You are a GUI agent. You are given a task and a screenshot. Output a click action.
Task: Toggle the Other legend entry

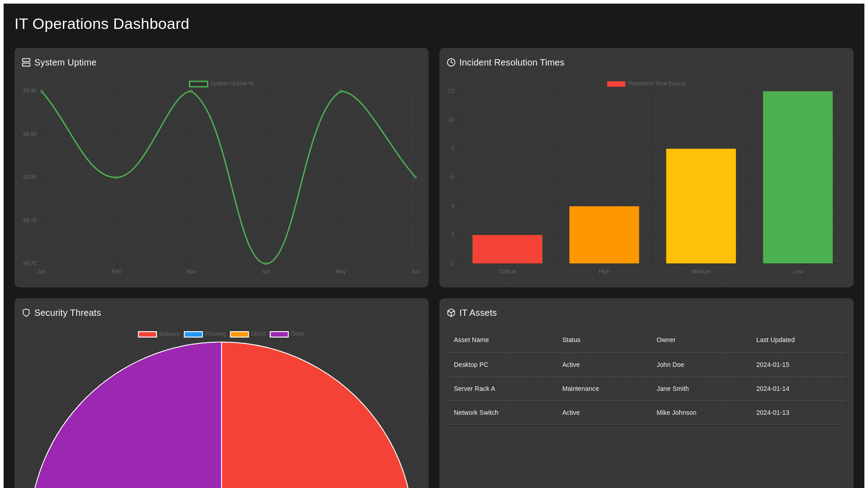coord(287,334)
